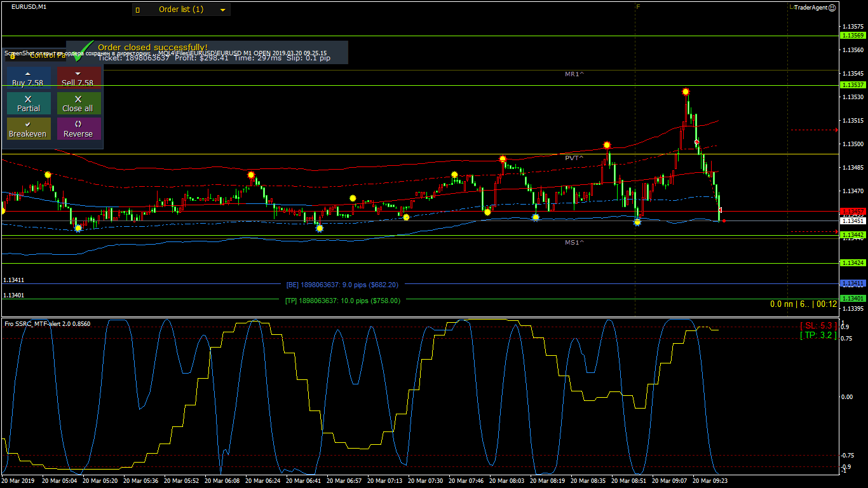Click the Reverse button
Screen dimensions: 868x488
point(78,129)
